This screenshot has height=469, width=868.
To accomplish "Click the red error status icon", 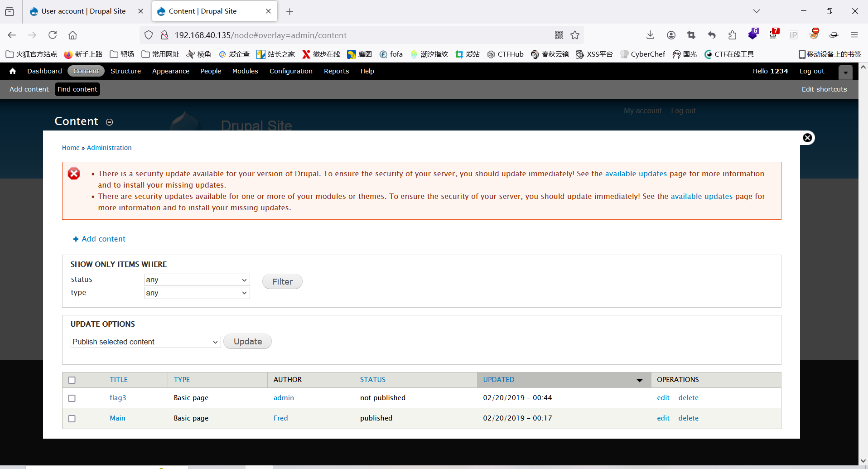I will pos(74,174).
